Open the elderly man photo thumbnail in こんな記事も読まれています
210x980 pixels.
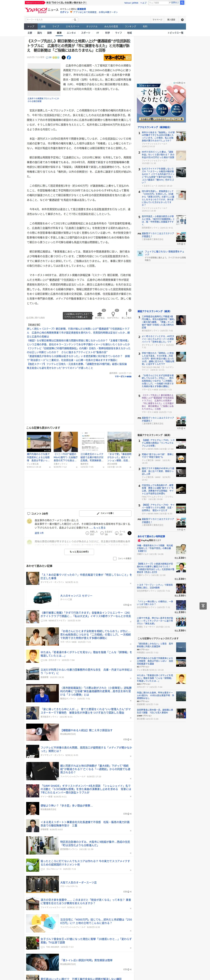point(66,442)
